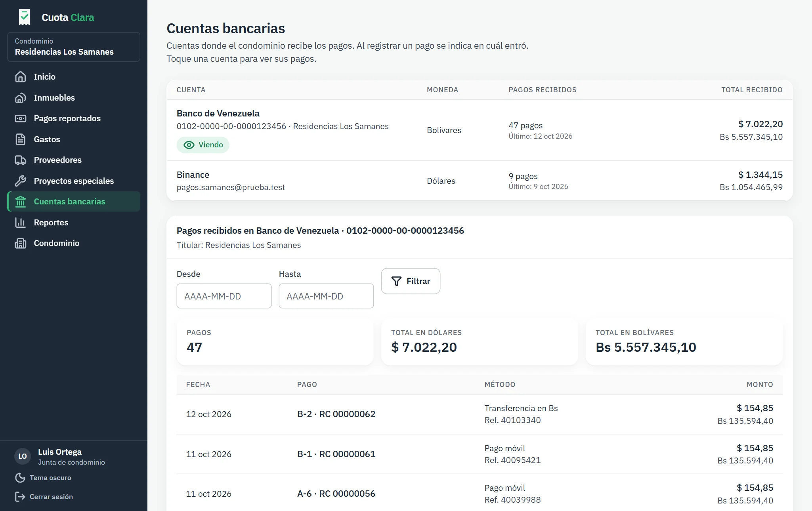
Task: Select the Binance account row
Action: pyautogui.click(x=480, y=181)
